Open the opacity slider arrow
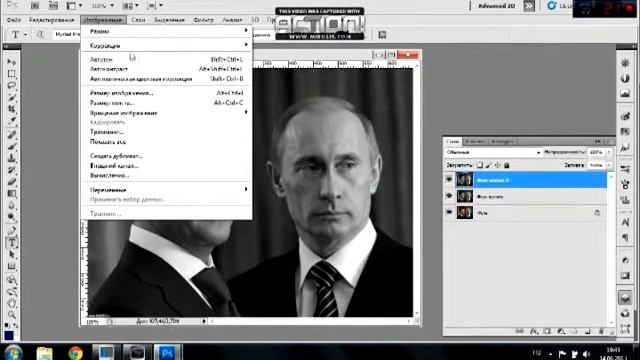640x360 pixels. pos(609,152)
